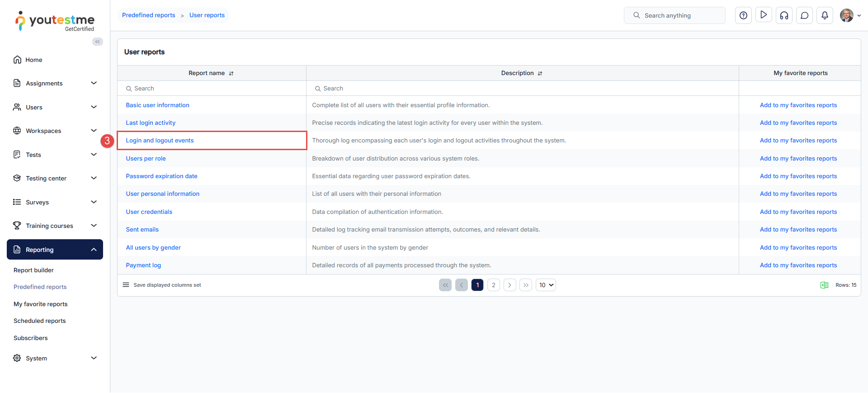Open the notifications bell icon
Viewport: 868px width, 393px height.
(825, 15)
